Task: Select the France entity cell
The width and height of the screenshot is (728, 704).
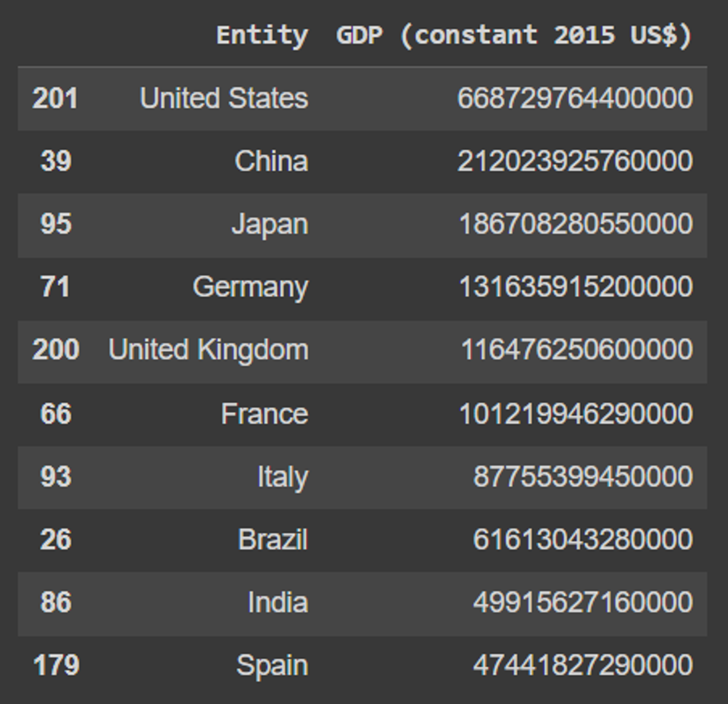Action: [x=265, y=414]
